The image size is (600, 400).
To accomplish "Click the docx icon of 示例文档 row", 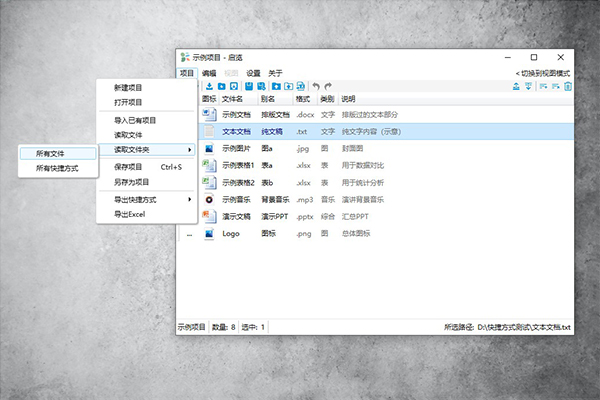I will pos(209,114).
